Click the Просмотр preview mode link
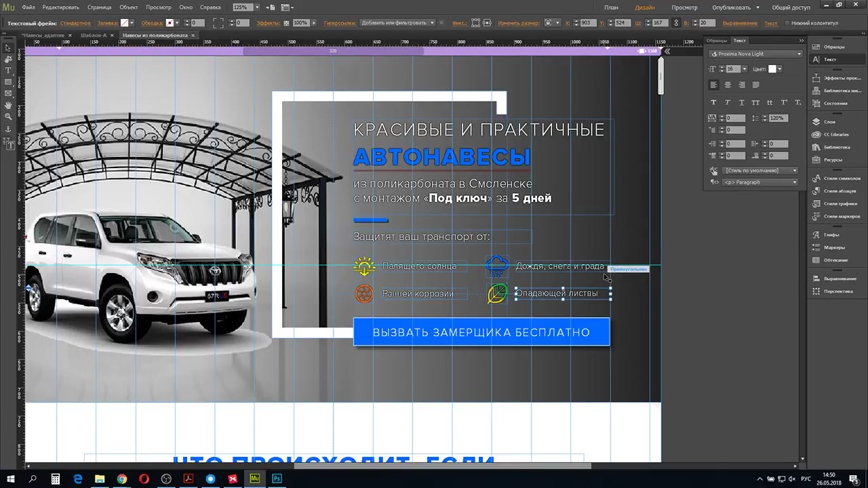This screenshot has height=488, width=868. [684, 7]
